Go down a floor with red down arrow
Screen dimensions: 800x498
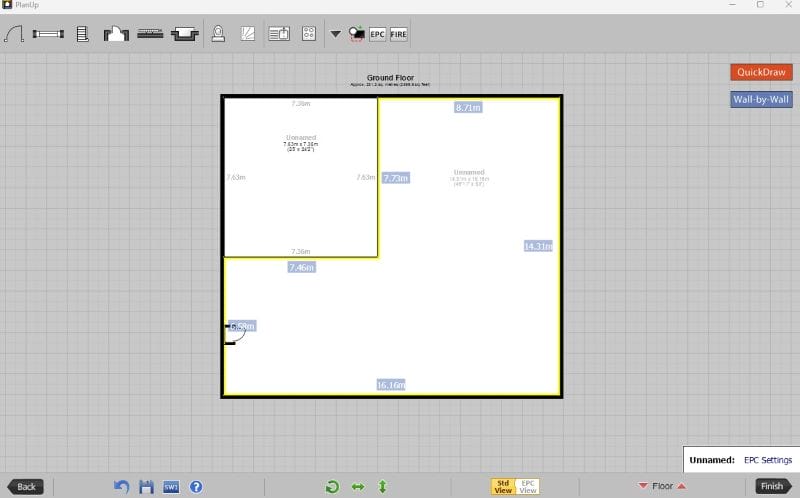coord(643,486)
